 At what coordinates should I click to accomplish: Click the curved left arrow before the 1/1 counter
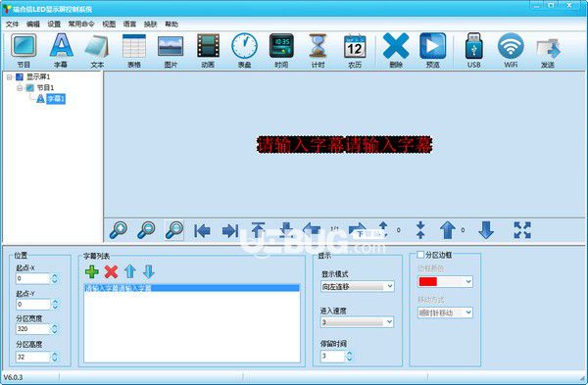(312, 229)
